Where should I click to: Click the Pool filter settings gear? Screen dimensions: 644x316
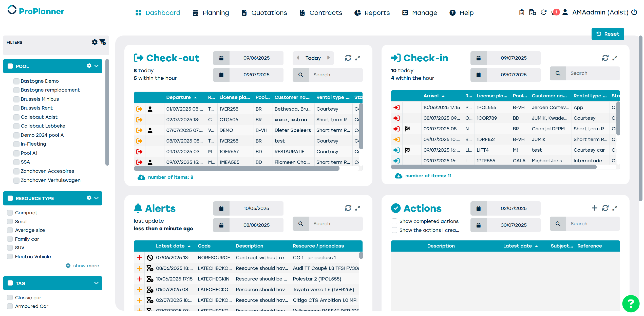coord(89,66)
